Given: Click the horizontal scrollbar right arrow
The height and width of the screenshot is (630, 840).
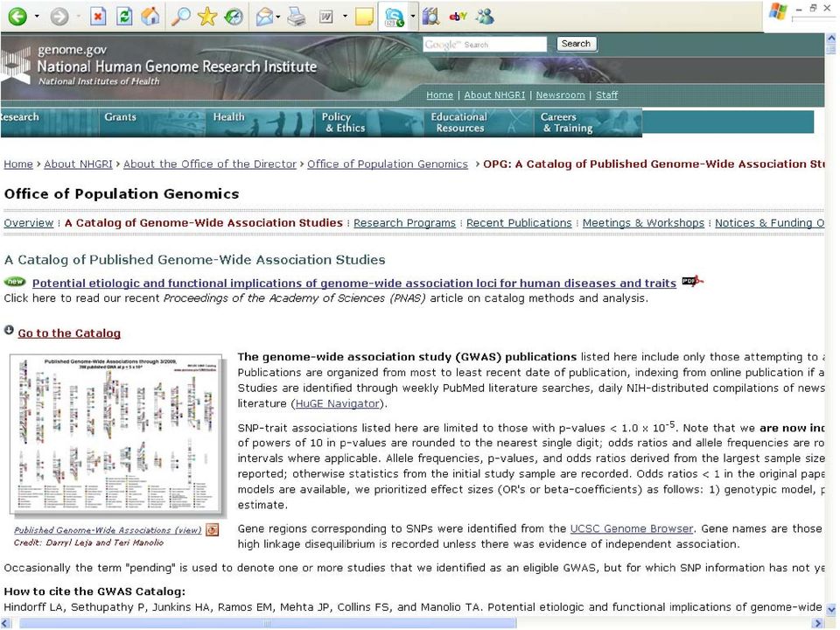Looking at the screenshot, I should pyautogui.click(x=818, y=624).
